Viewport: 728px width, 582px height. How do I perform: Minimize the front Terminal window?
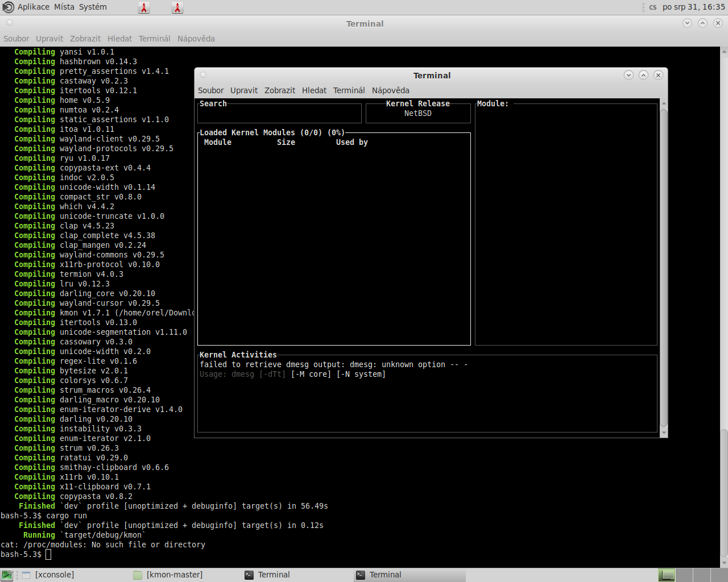(x=628, y=75)
